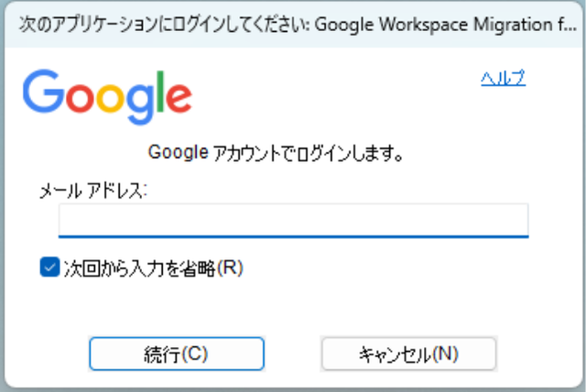Viewport: 586px width, 392px height.
Task: Click the 次回から入力を省略(R) label text
Action: (x=154, y=268)
